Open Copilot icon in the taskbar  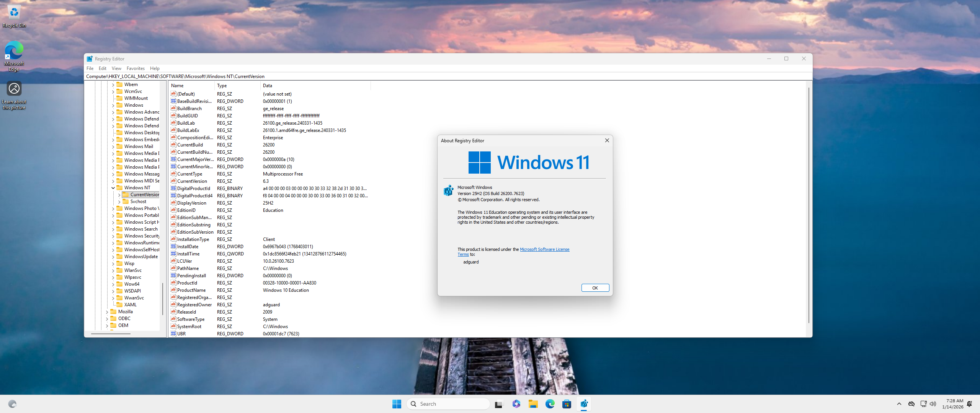coord(516,404)
